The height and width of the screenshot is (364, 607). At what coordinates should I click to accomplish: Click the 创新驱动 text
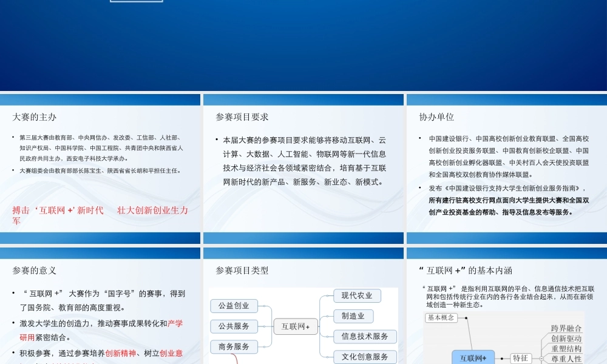(x=566, y=339)
